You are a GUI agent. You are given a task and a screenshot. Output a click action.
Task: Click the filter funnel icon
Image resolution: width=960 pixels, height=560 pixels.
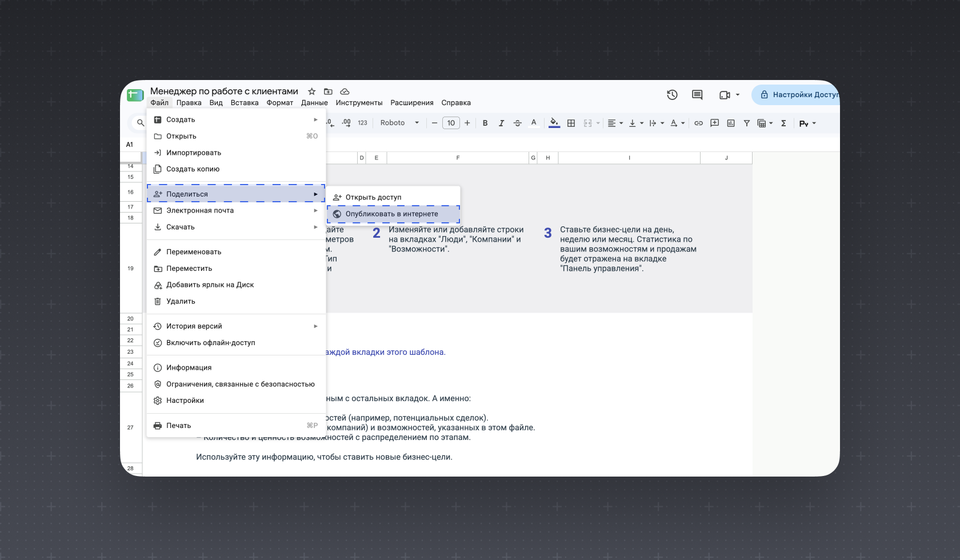(747, 123)
